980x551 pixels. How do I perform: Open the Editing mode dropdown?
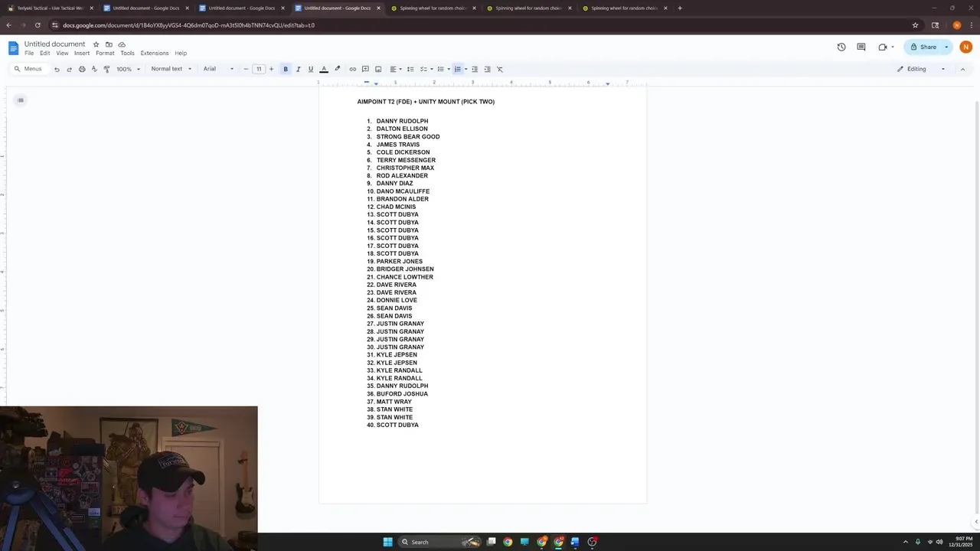coord(922,69)
